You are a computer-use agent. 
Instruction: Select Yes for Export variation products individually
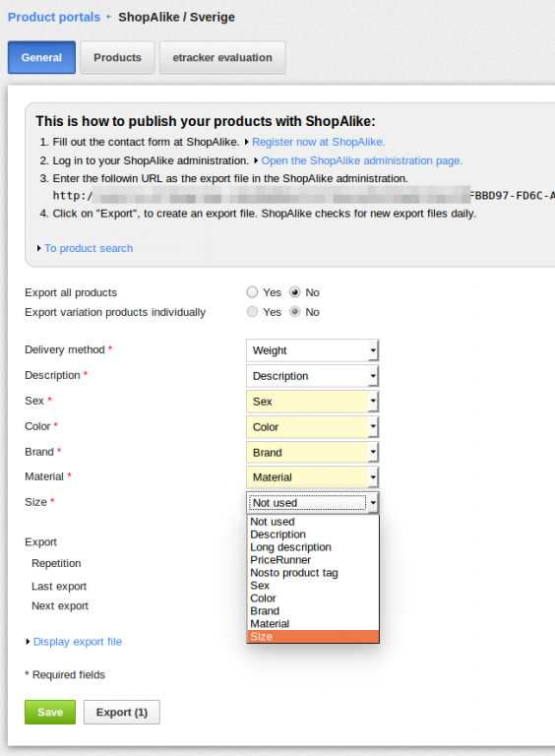point(252,312)
